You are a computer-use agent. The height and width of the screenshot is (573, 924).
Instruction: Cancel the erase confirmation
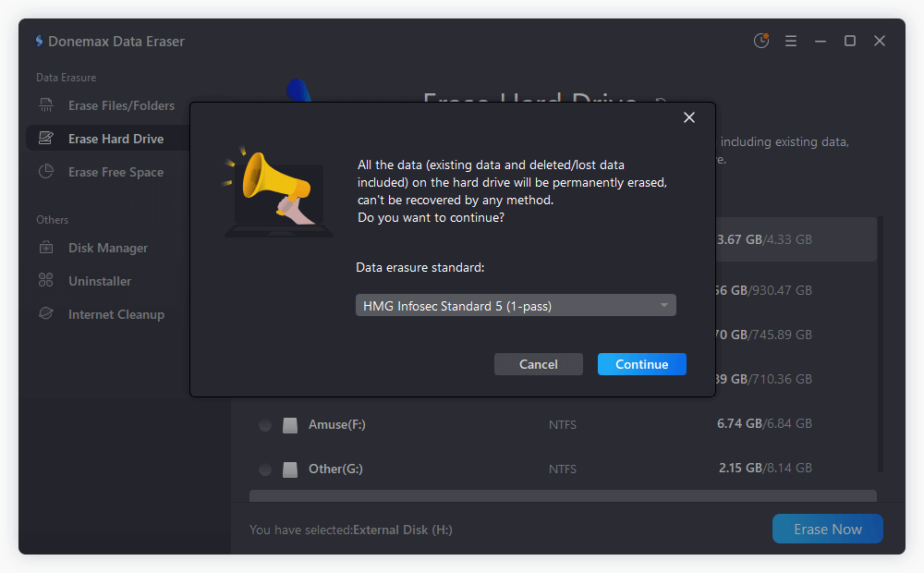point(539,364)
